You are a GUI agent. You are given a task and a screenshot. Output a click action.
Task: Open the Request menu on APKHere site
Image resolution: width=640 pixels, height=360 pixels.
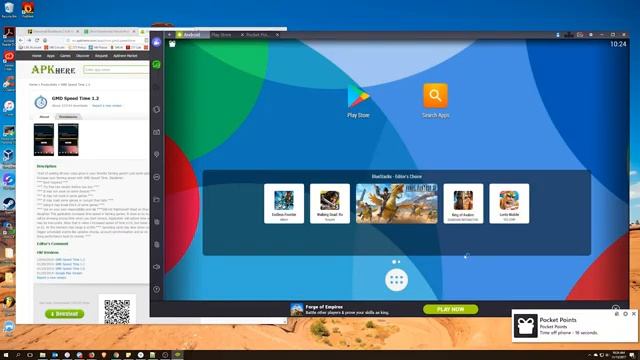(101, 56)
